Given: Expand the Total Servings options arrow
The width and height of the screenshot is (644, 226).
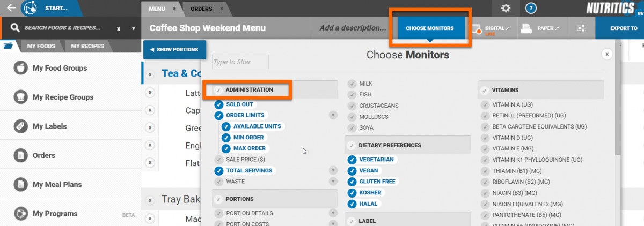Looking at the screenshot, I should tap(333, 170).
